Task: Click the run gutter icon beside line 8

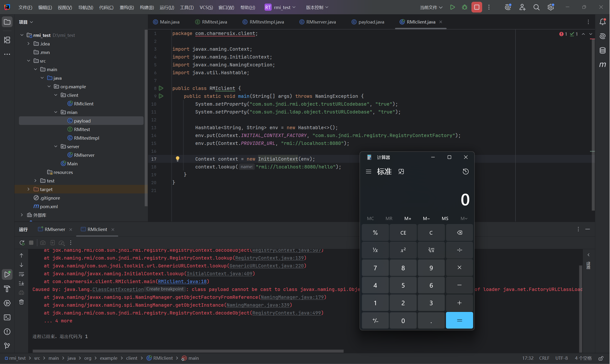Action: pyautogui.click(x=161, y=88)
